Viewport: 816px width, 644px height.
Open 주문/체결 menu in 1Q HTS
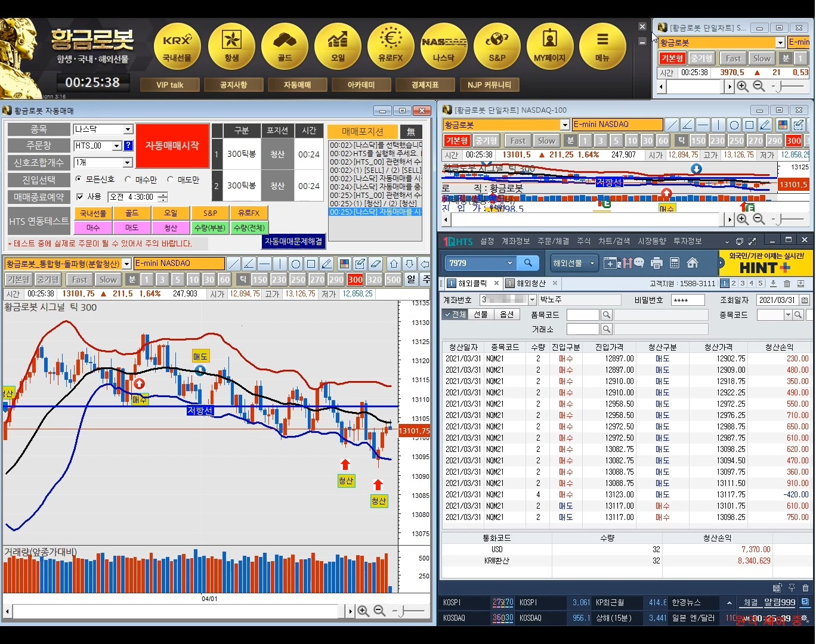pyautogui.click(x=554, y=241)
